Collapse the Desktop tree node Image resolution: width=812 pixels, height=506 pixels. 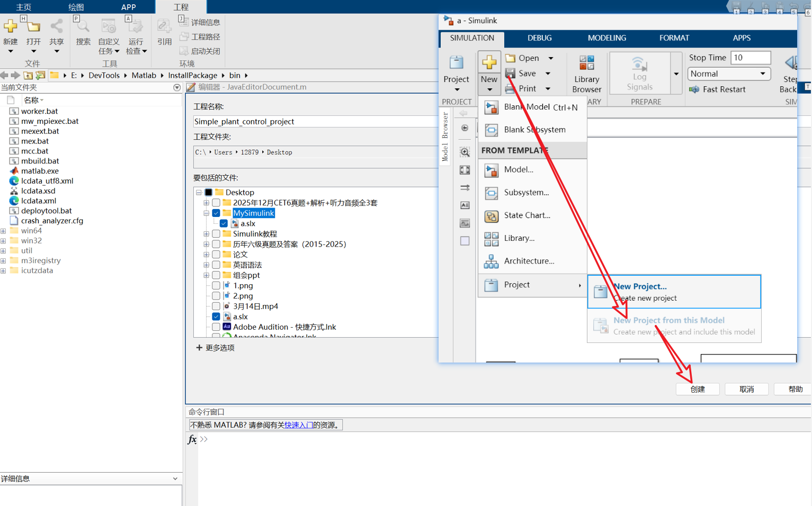[x=199, y=192]
